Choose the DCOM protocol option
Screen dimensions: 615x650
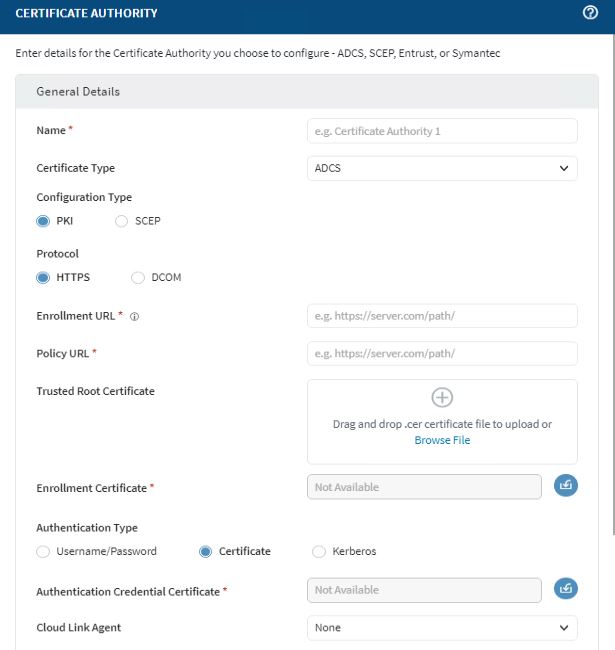tap(138, 278)
